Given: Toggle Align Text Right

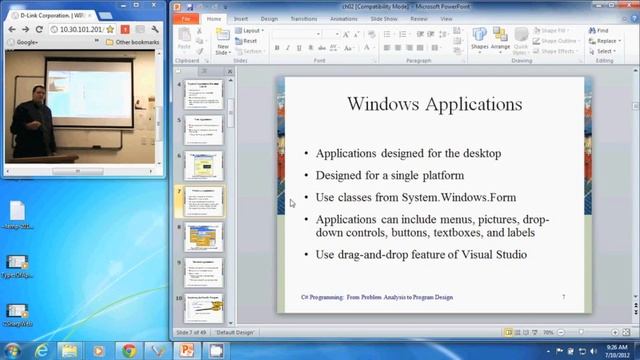Looking at the screenshot, I should pyautogui.click(x=409, y=48).
